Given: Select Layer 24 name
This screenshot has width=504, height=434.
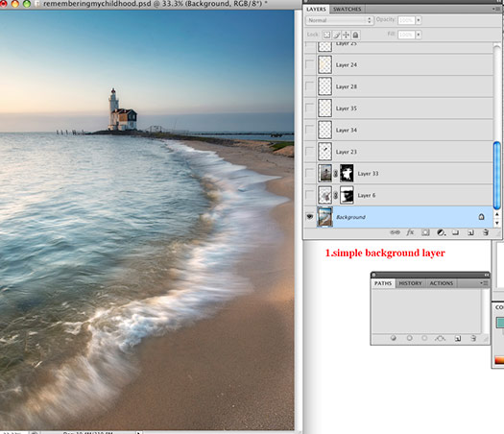Looking at the screenshot, I should 347,65.
